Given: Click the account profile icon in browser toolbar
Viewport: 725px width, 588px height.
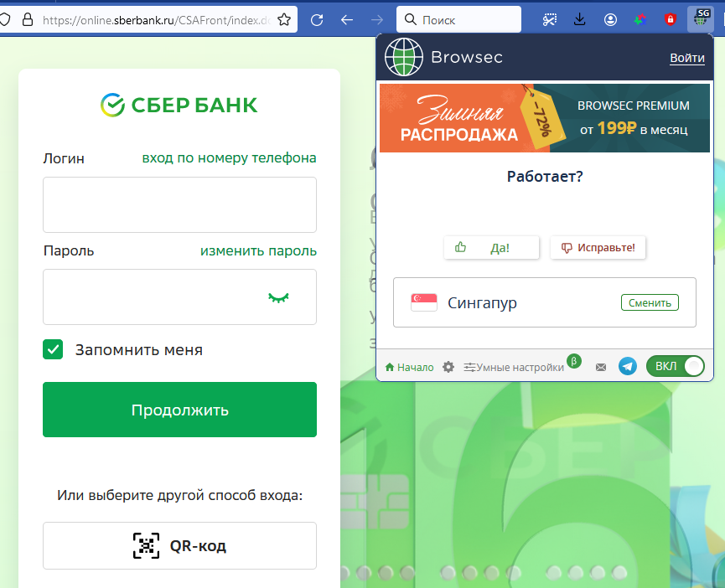Looking at the screenshot, I should (x=610, y=19).
